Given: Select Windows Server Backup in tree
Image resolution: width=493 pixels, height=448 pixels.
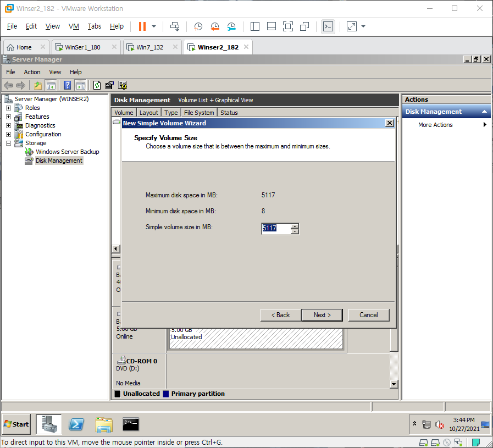Looking at the screenshot, I should tap(67, 152).
